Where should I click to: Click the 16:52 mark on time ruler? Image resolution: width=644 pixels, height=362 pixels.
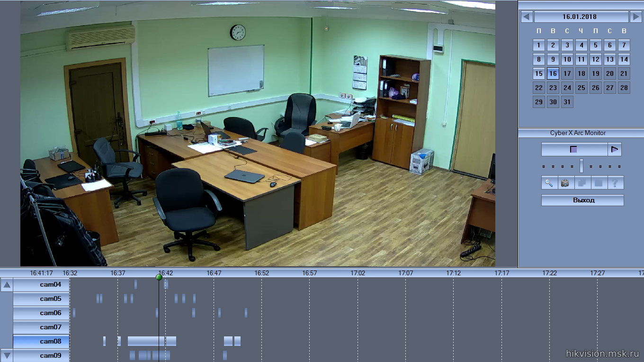pyautogui.click(x=262, y=273)
